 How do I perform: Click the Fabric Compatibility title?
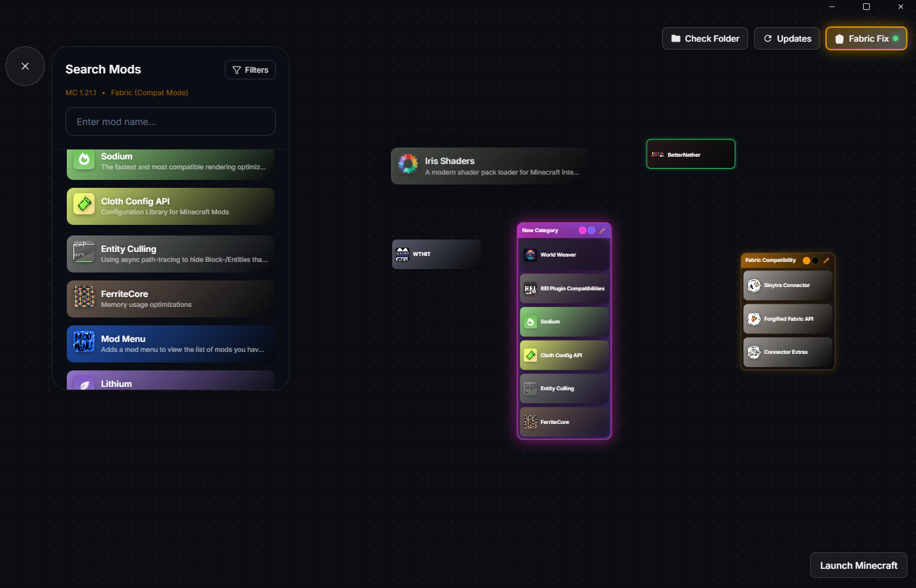[x=770, y=261]
